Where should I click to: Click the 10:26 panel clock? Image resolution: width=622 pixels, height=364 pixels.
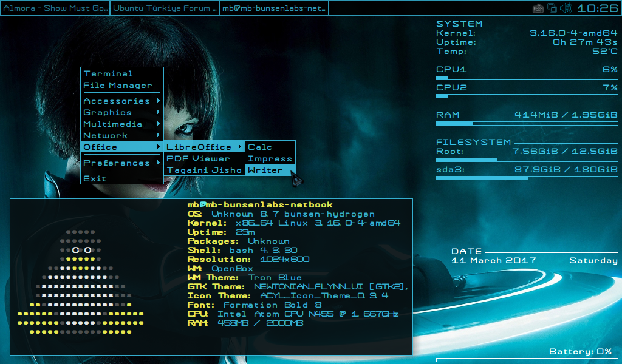(598, 8)
